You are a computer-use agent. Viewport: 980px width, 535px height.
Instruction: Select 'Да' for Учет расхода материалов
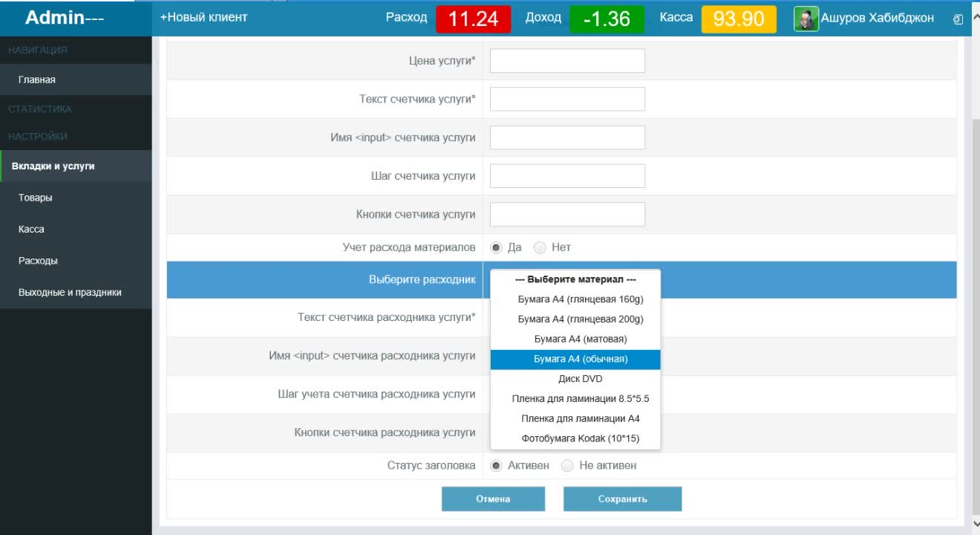[x=497, y=247]
